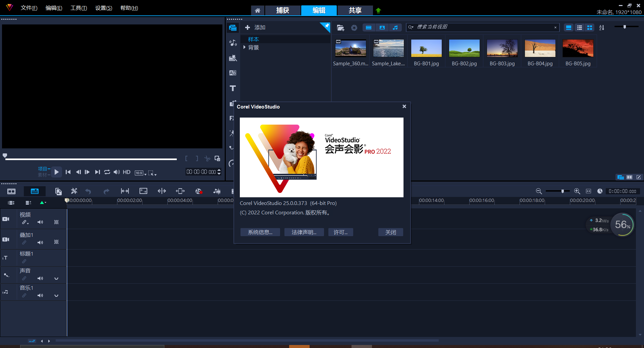Click the 关闭 button in dialog
644x348 pixels.
point(391,232)
